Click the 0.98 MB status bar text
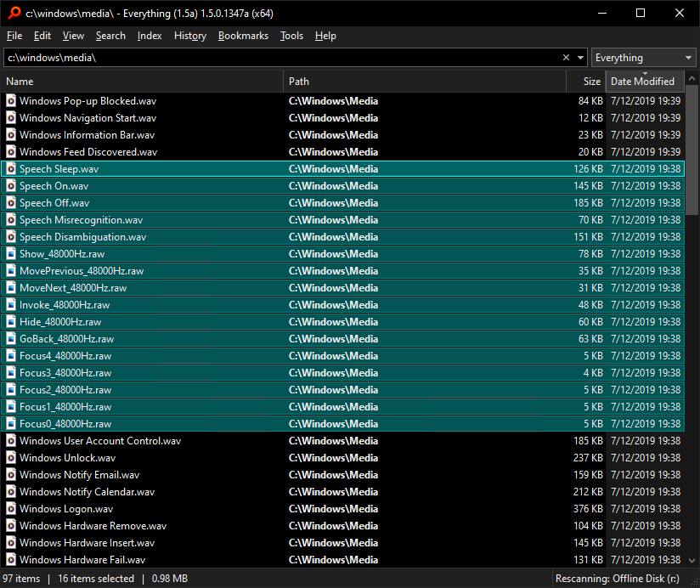Viewport: 700px width, 588px height. click(x=170, y=578)
